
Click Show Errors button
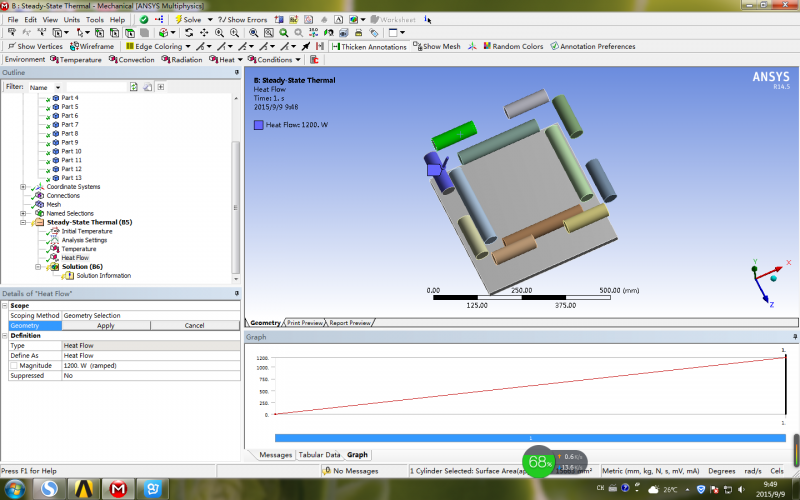243,19
